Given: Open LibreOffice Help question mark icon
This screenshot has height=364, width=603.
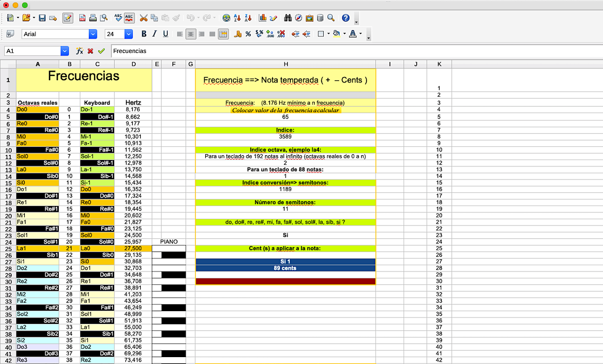Looking at the screenshot, I should (345, 18).
